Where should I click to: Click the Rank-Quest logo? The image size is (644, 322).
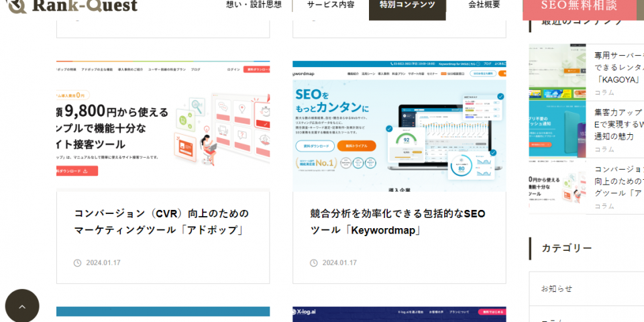pos(72,6)
